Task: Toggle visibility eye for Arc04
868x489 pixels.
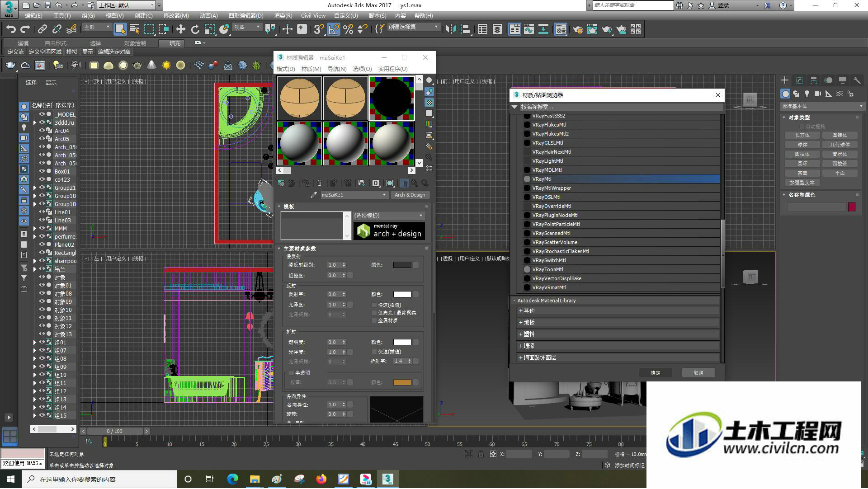Action: coord(42,131)
